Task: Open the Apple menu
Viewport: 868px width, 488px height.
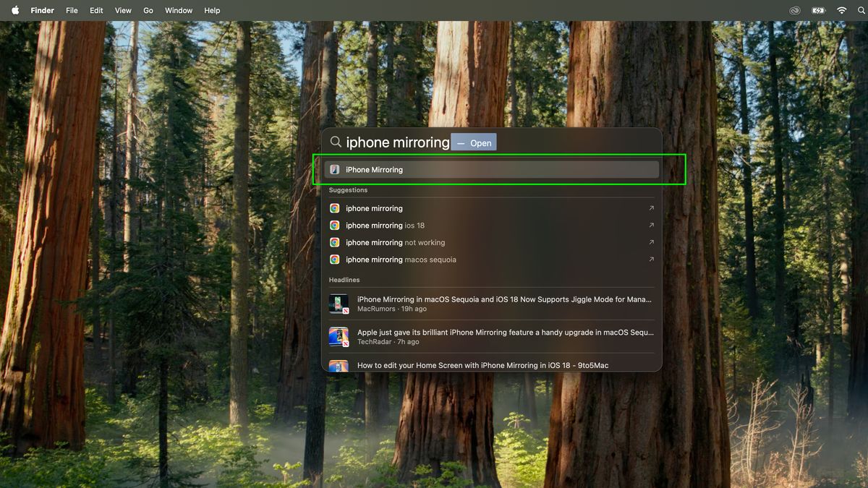Action: (14, 10)
